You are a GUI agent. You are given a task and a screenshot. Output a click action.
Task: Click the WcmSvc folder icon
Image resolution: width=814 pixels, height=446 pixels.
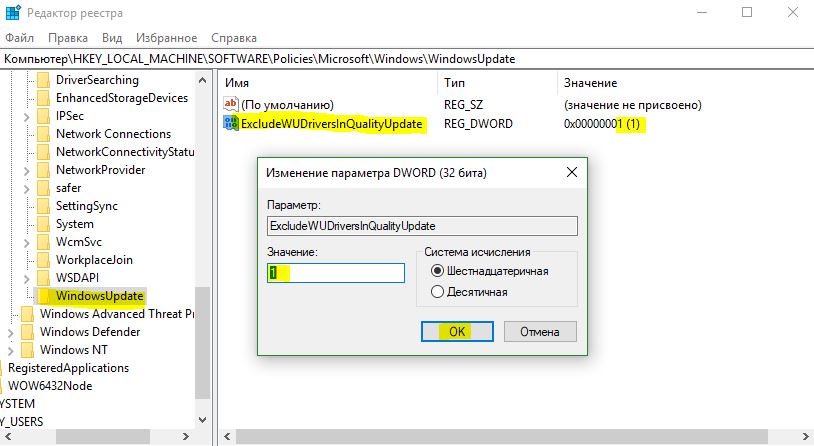(44, 242)
